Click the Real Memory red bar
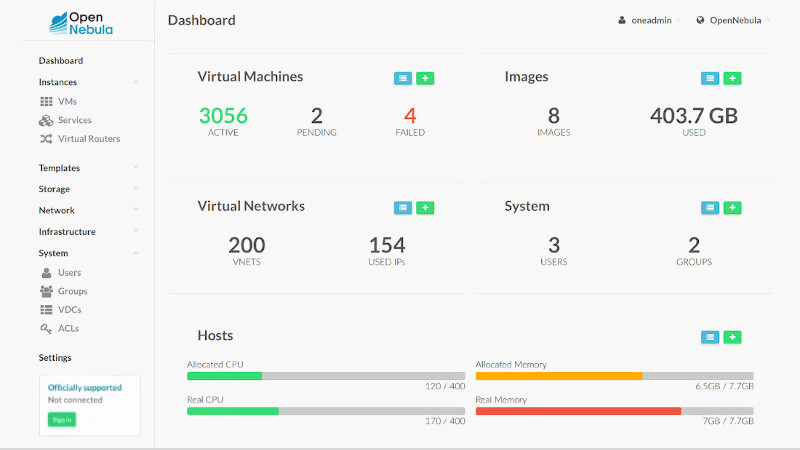 [x=578, y=411]
